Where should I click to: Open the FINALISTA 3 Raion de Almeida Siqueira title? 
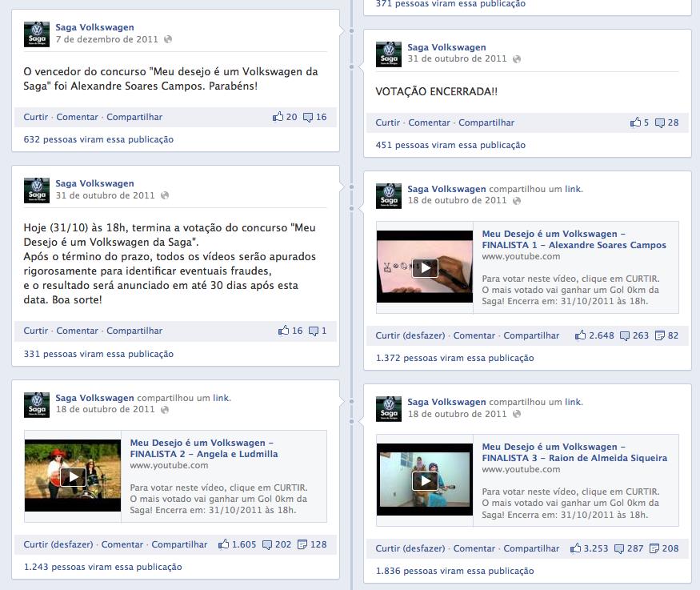(574, 452)
